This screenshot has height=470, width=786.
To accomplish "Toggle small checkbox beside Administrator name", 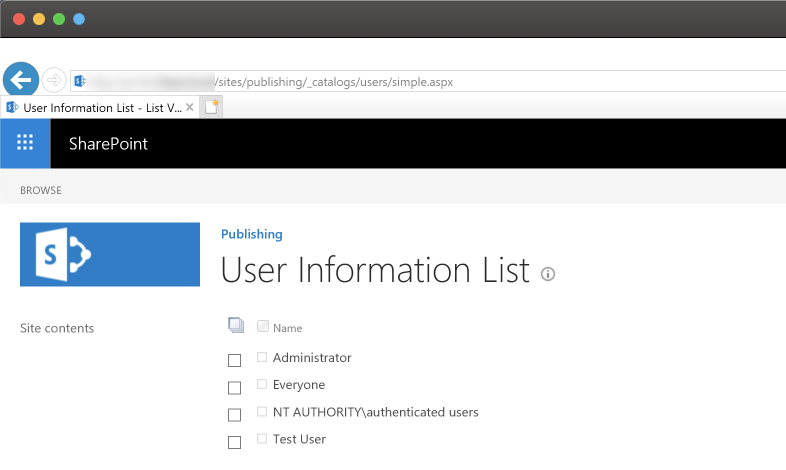I will [262, 357].
